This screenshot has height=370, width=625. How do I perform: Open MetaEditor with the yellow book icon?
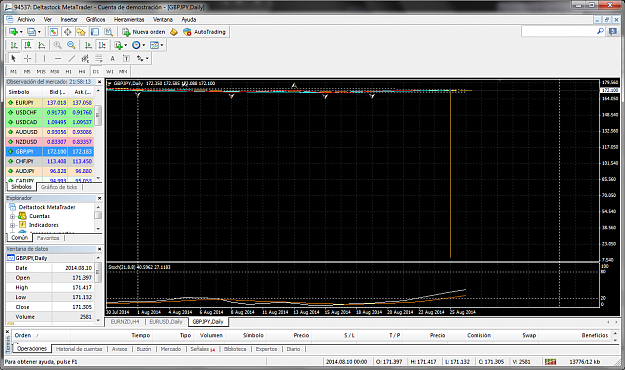pos(174,32)
